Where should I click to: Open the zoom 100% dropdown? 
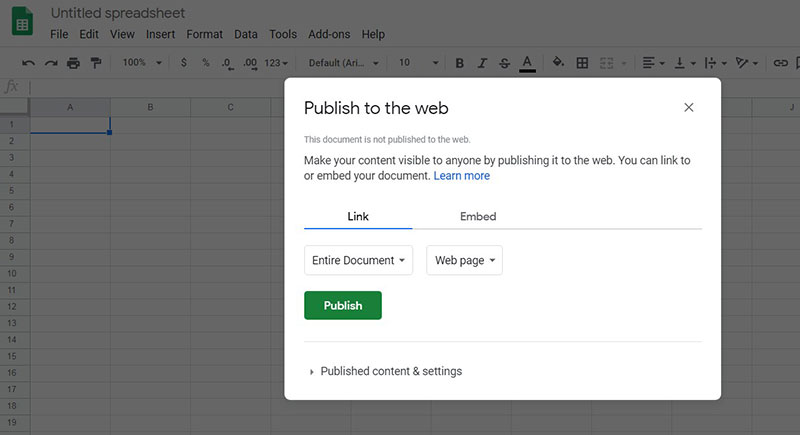[142, 62]
